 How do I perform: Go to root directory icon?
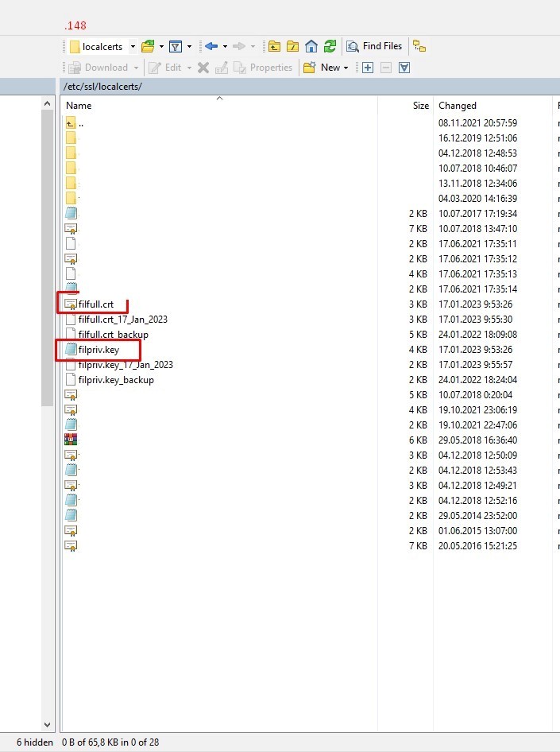coord(292,47)
